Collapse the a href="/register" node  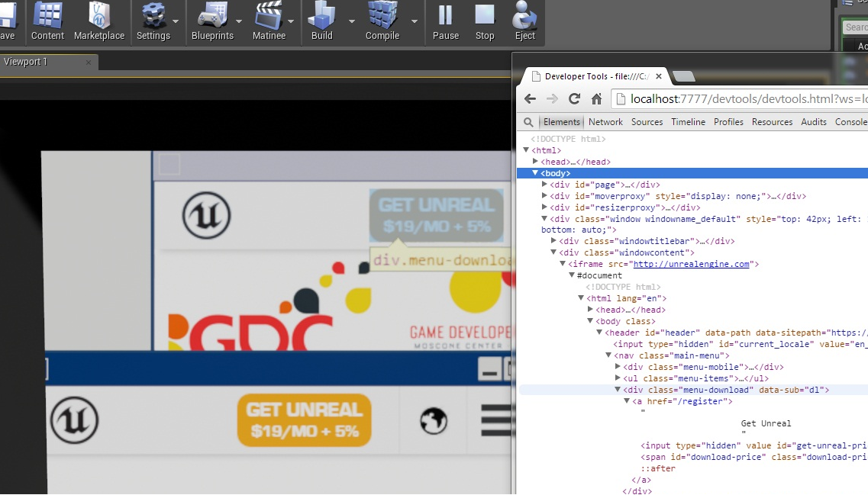pos(627,401)
